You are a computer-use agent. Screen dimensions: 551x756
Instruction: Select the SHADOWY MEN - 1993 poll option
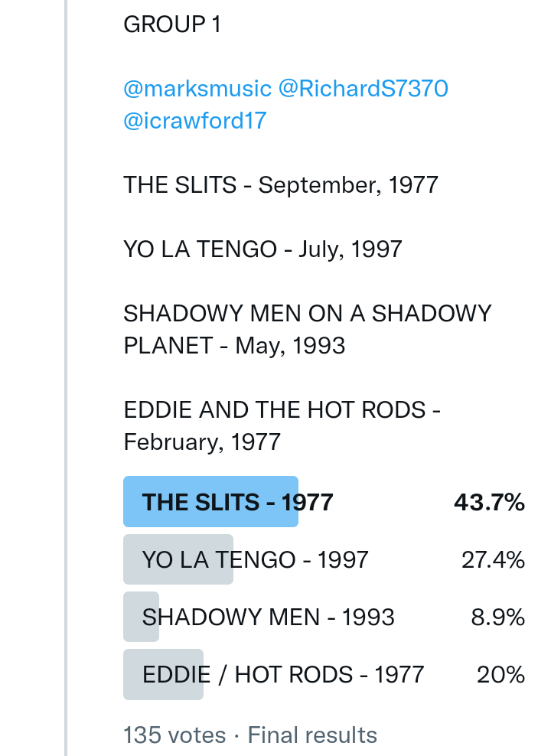[268, 618]
